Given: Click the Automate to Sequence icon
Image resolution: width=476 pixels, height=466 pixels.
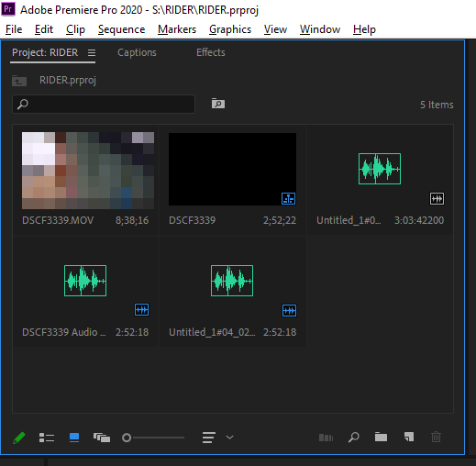Looking at the screenshot, I should click(327, 438).
